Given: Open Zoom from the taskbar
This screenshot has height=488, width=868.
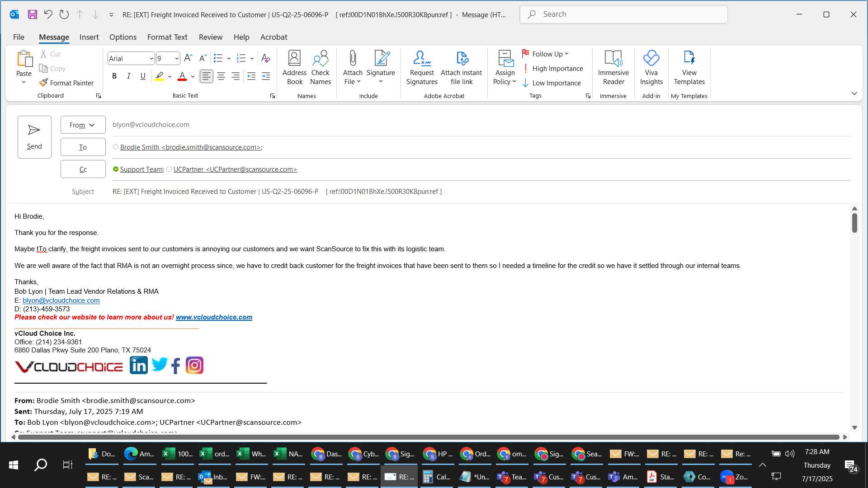Looking at the screenshot, I should click(734, 477).
